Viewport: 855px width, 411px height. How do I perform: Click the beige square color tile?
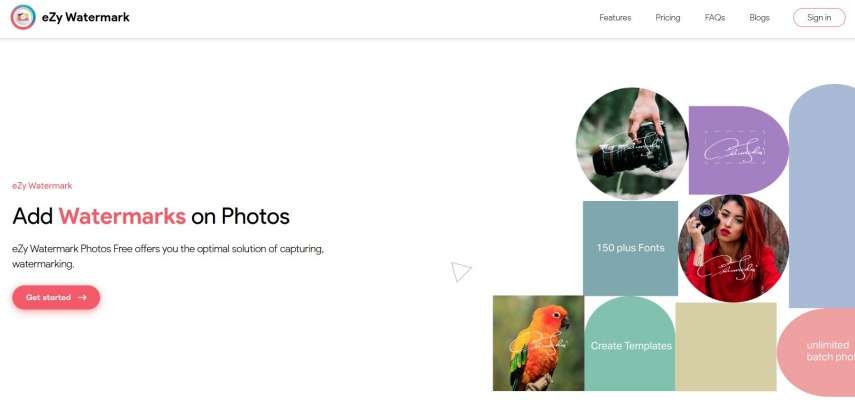726,347
